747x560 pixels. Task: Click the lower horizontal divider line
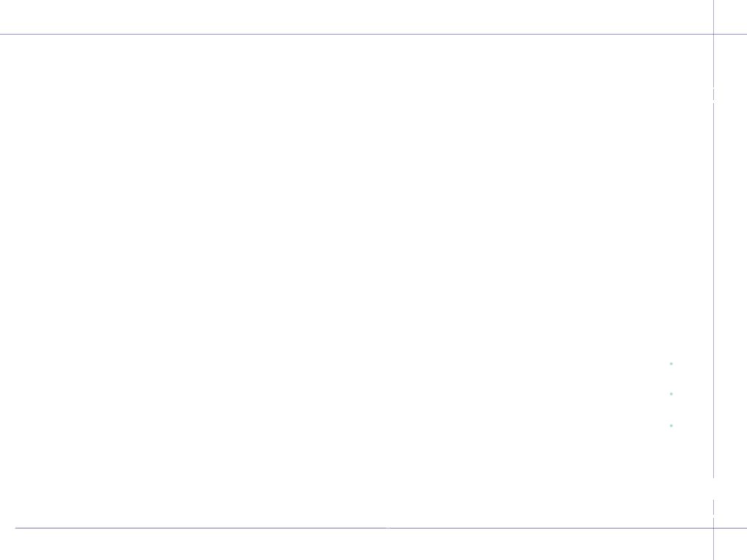[381, 528]
